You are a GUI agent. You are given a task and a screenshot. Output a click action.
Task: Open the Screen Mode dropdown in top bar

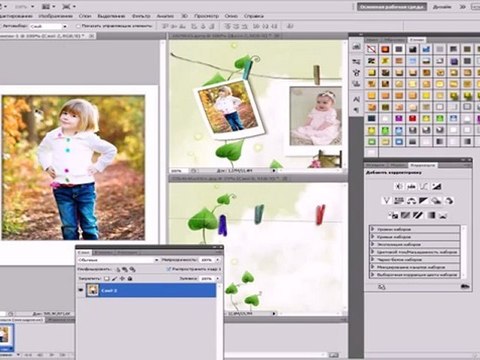coord(69,6)
